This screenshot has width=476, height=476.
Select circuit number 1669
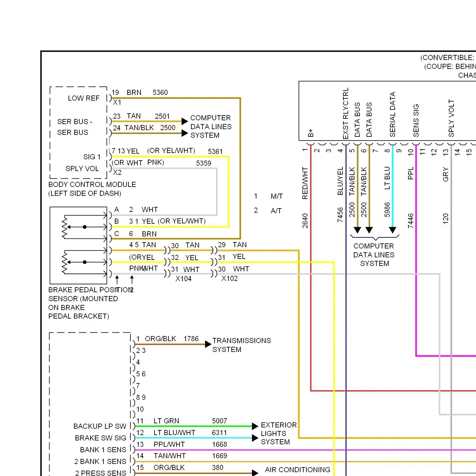(220, 456)
